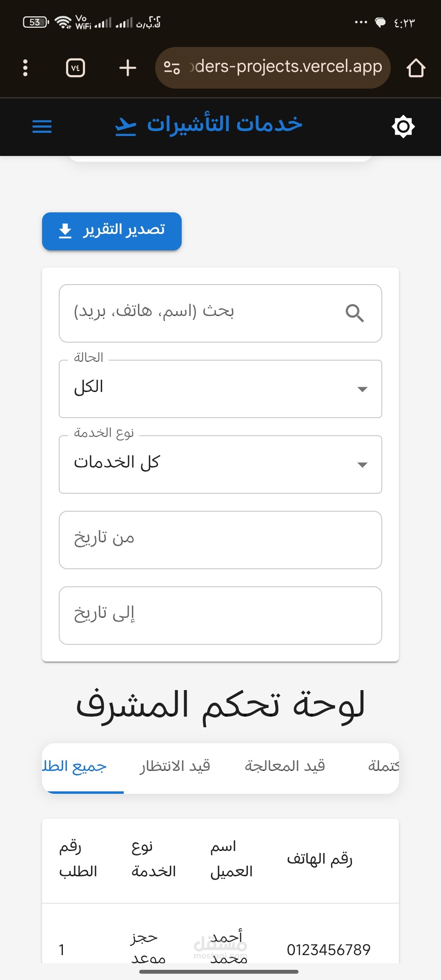Switch to قيد المعالجة tab
Viewport: 441px width, 980px height.
click(x=285, y=766)
